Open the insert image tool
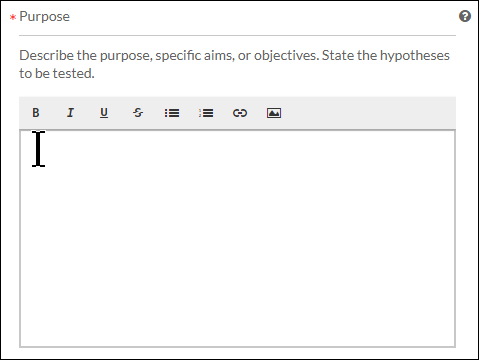Viewport: 479px width, 360px height. [x=274, y=113]
